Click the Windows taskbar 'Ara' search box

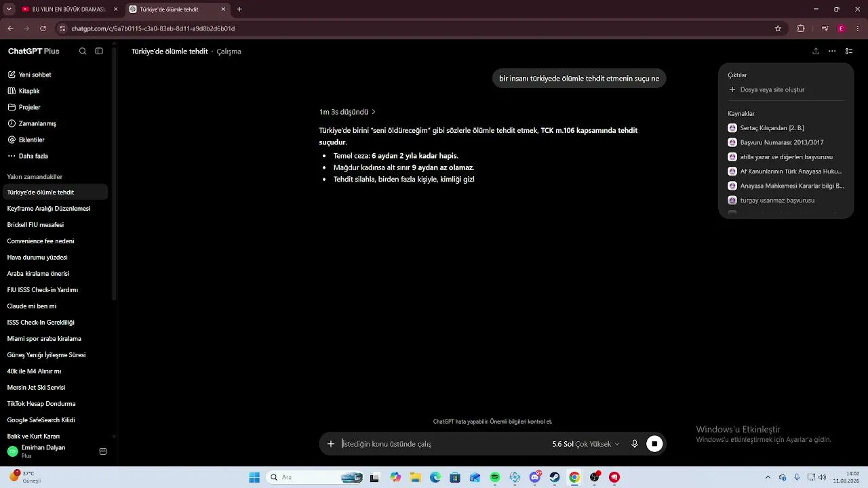315,477
